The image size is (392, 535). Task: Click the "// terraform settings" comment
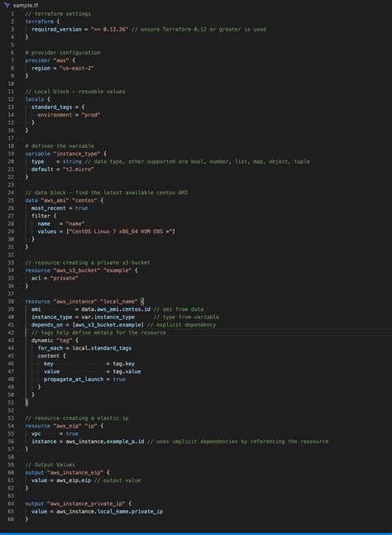(x=58, y=14)
